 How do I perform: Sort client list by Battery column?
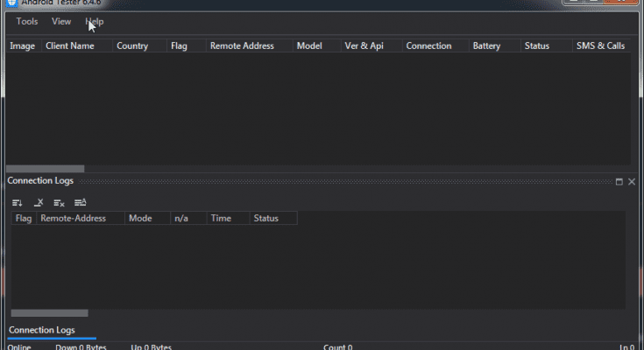coord(486,45)
